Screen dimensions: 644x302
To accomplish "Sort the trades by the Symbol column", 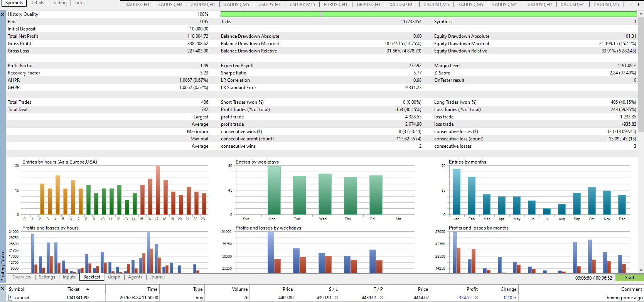I will 17,289.
